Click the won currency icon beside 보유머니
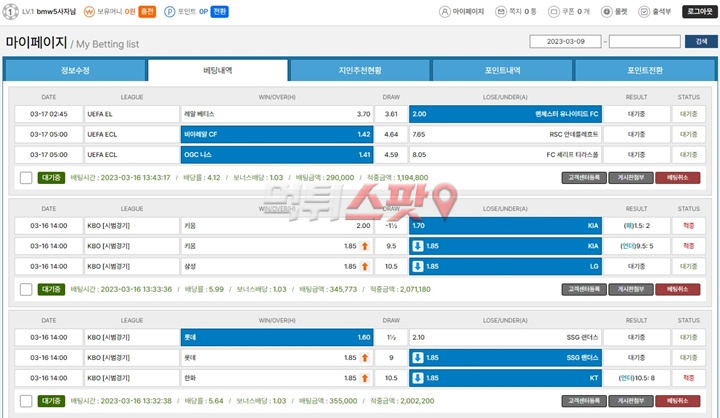Screen dimensions: 720x418 pyautogui.click(x=89, y=11)
